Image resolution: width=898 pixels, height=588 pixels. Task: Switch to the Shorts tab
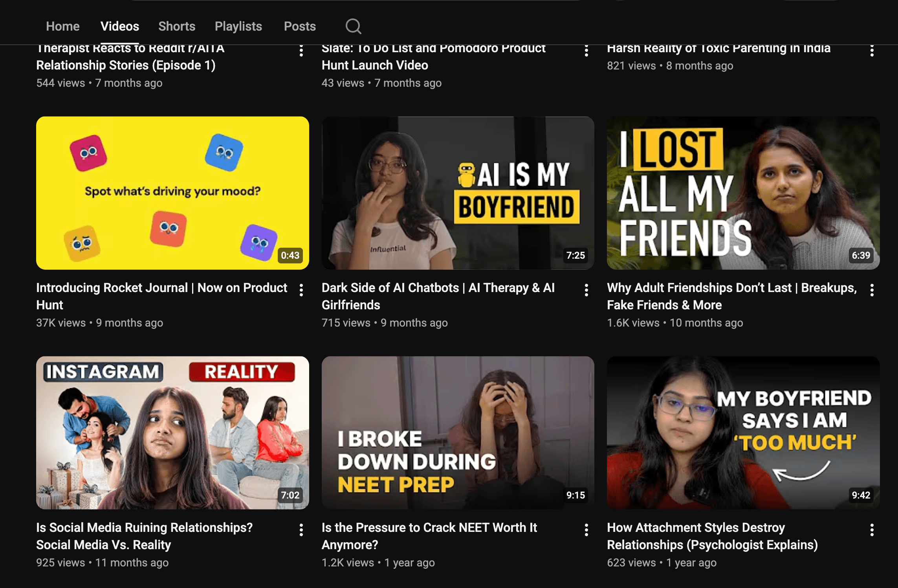click(x=177, y=26)
